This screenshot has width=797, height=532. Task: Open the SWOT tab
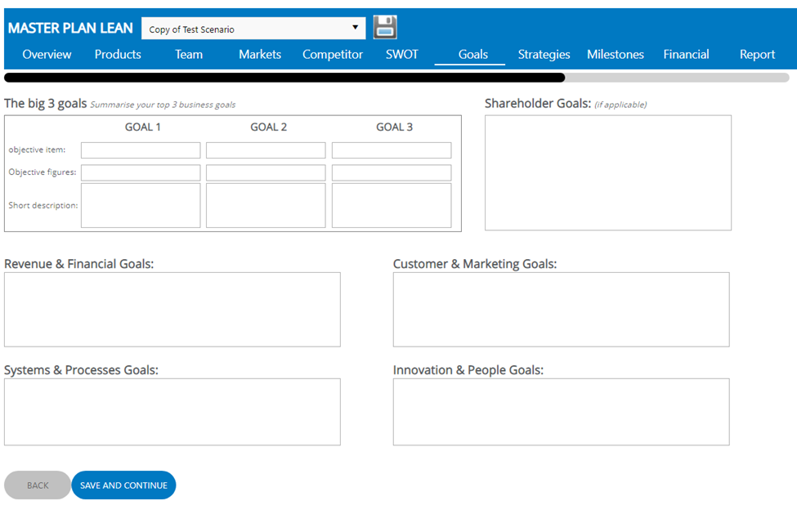click(x=401, y=55)
